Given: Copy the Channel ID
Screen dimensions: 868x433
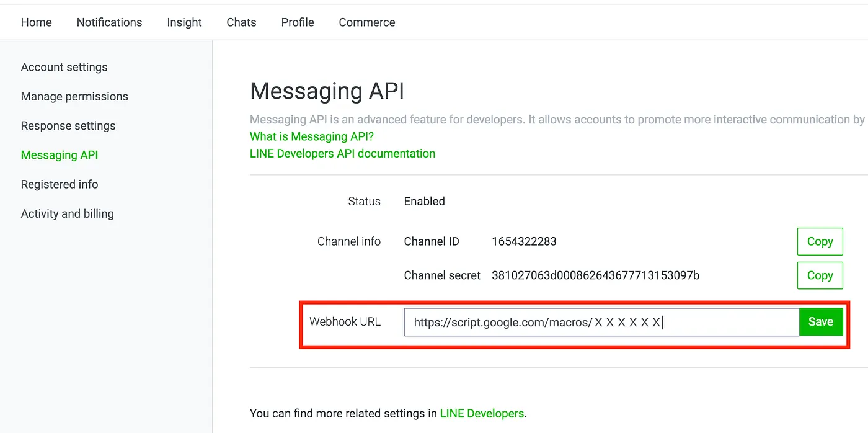Looking at the screenshot, I should (x=820, y=241).
